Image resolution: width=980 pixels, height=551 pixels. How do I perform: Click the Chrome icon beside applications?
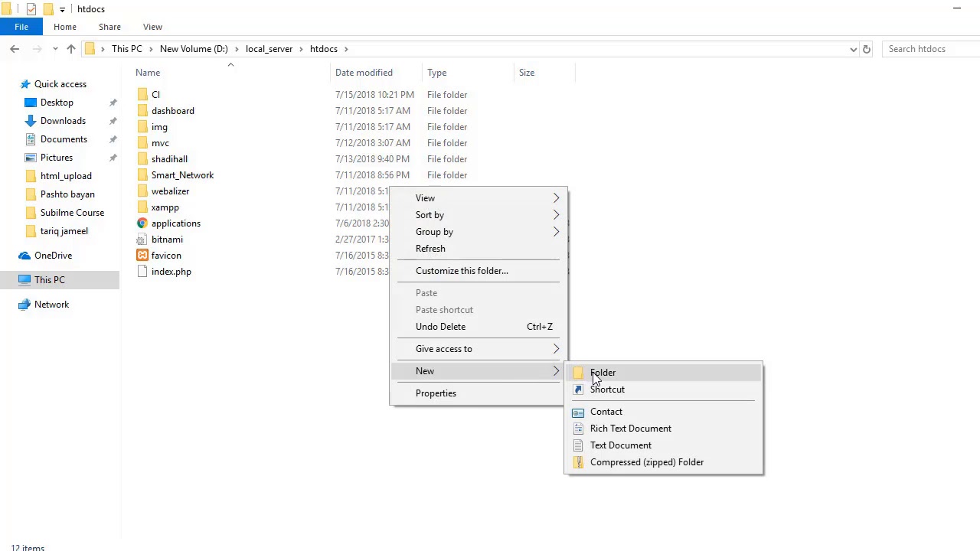[142, 223]
